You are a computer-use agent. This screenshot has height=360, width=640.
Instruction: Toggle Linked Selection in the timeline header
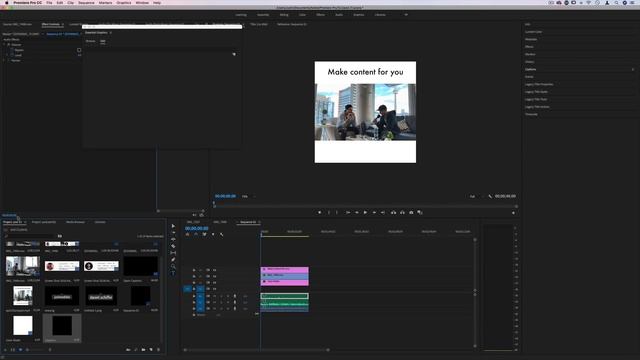[204, 234]
